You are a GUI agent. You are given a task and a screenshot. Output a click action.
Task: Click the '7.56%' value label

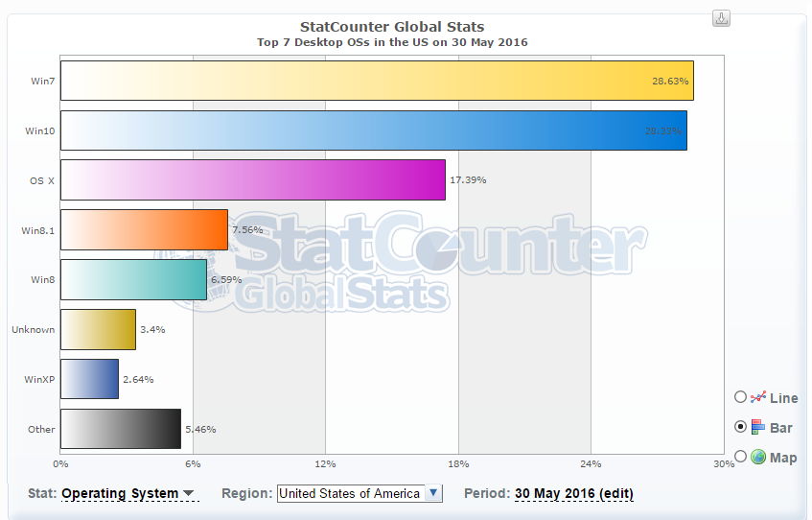click(x=247, y=229)
